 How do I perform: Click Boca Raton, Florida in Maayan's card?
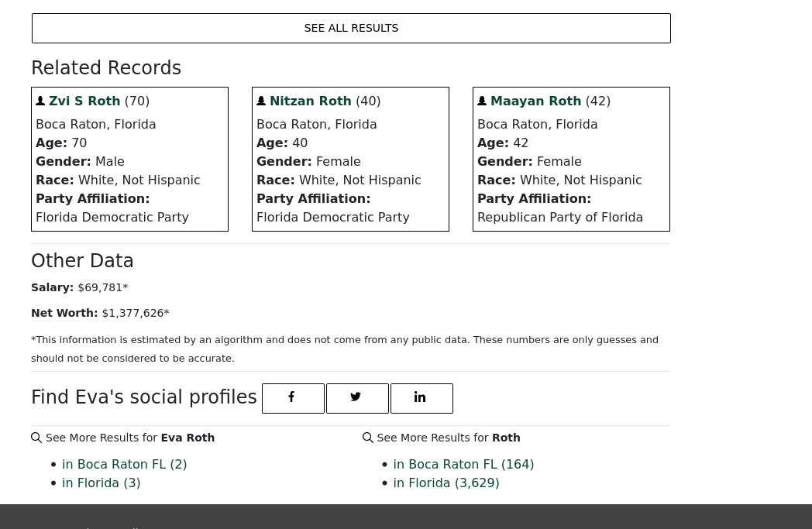tap(537, 124)
